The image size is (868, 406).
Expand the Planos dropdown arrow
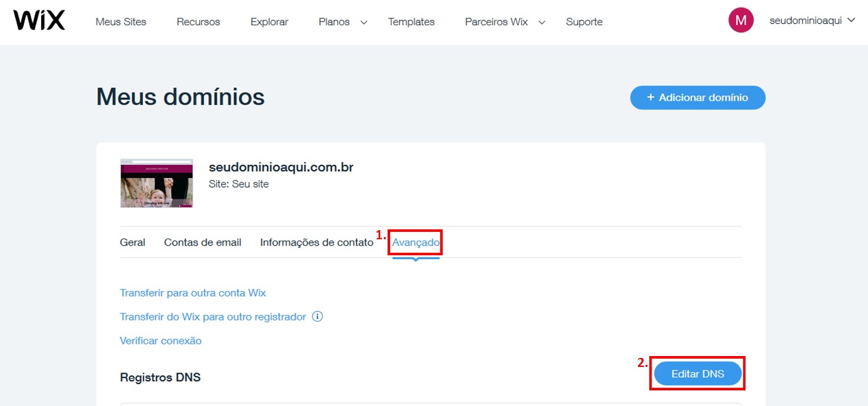coord(364,22)
